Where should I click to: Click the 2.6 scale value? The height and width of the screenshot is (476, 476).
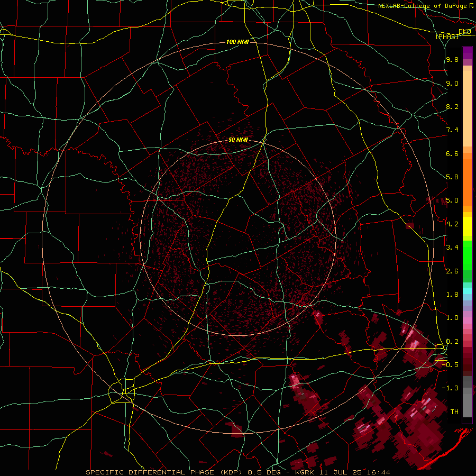(452, 271)
